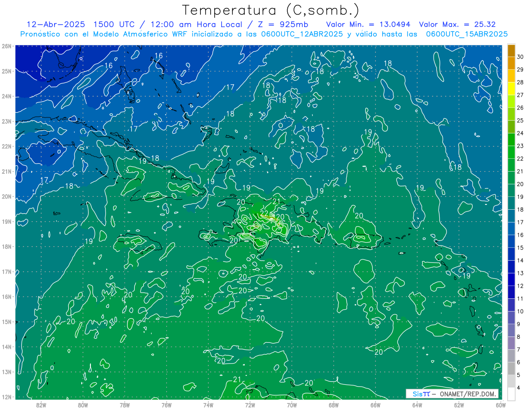Click the "Temperatura (C,somb.)" chart title
Screen dimensions: 532x411
point(270,10)
